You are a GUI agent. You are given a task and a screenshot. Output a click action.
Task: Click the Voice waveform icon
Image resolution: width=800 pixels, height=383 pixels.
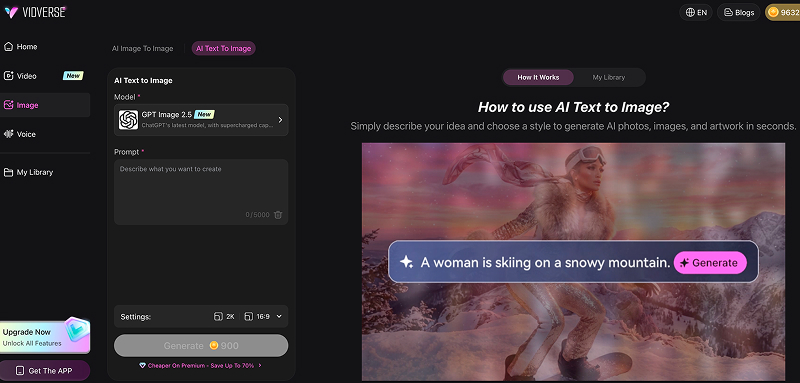coord(8,134)
